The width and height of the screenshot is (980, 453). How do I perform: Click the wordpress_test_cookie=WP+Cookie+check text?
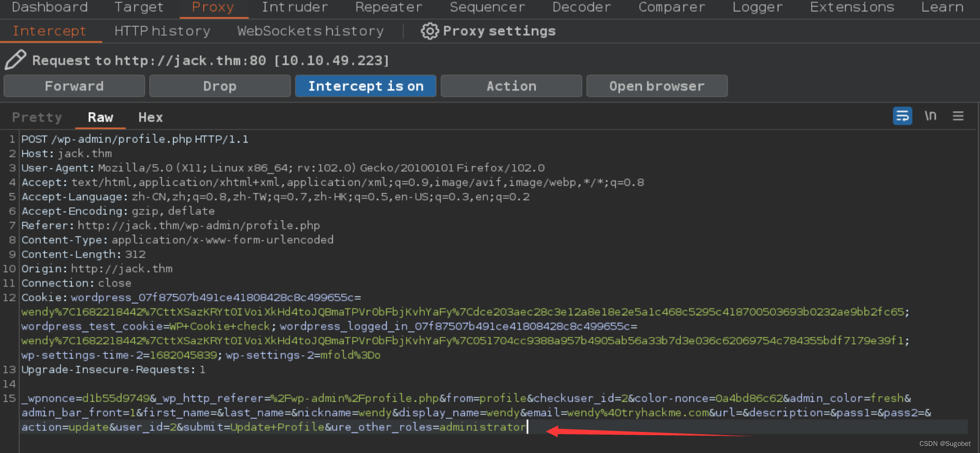[146, 327]
